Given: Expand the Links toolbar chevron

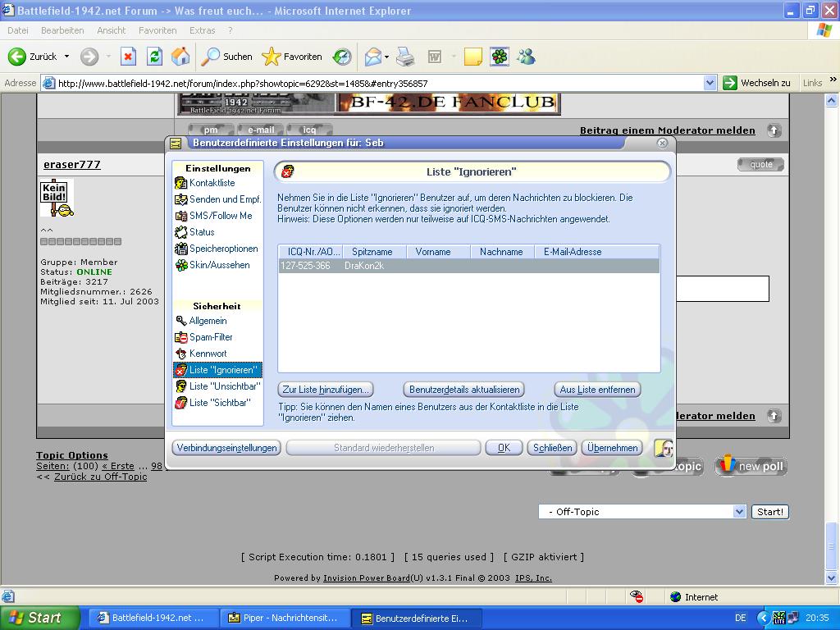Looking at the screenshot, I should (x=833, y=80).
